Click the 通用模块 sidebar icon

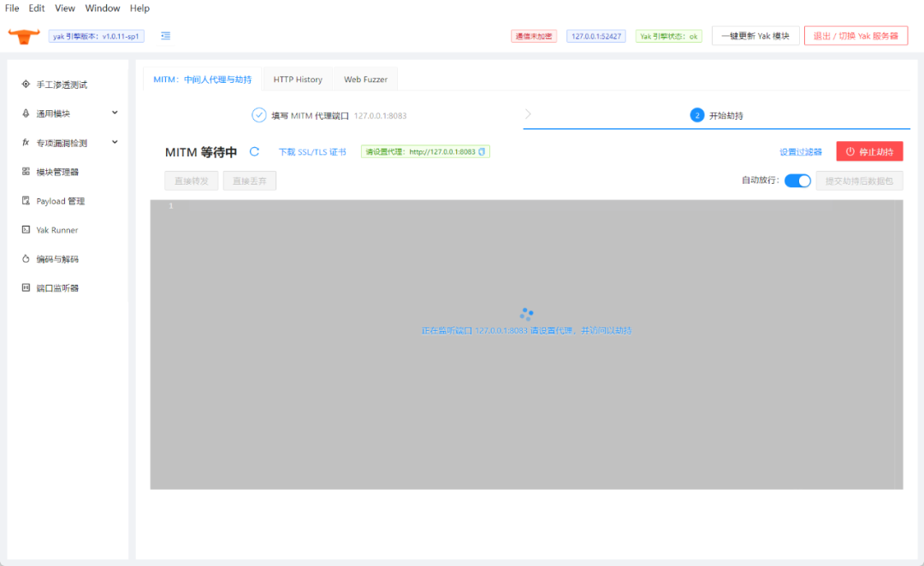click(x=26, y=113)
